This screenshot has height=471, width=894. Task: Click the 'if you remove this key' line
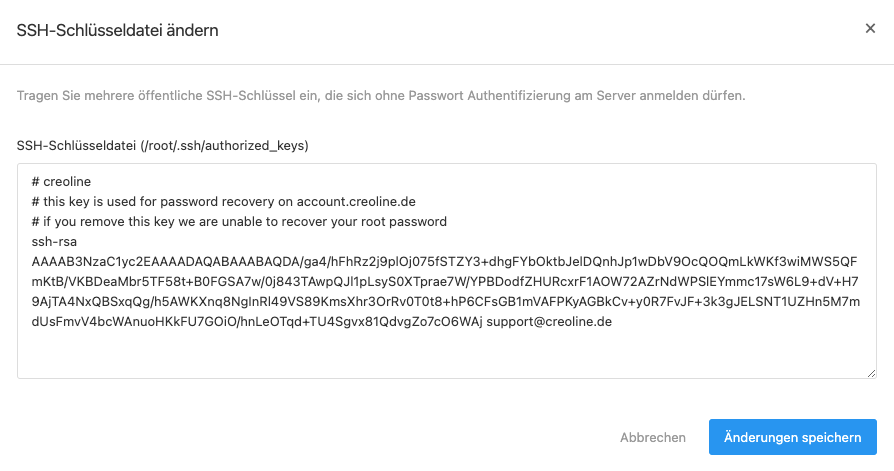(x=239, y=221)
